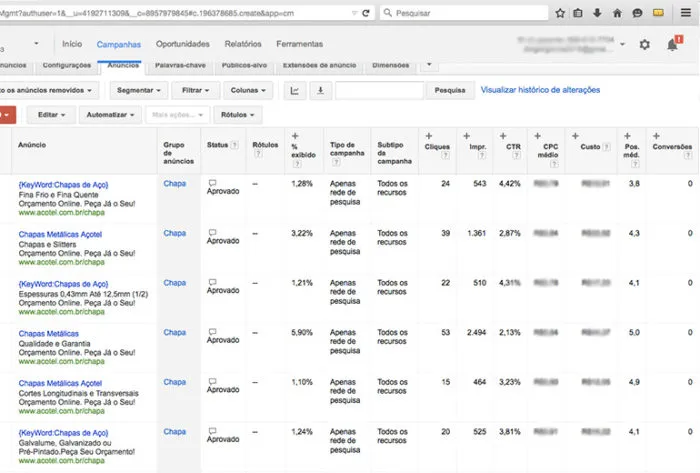Image resolution: width=700 pixels, height=473 pixels.
Task: Click plus icon above CTR column
Action: (503, 136)
